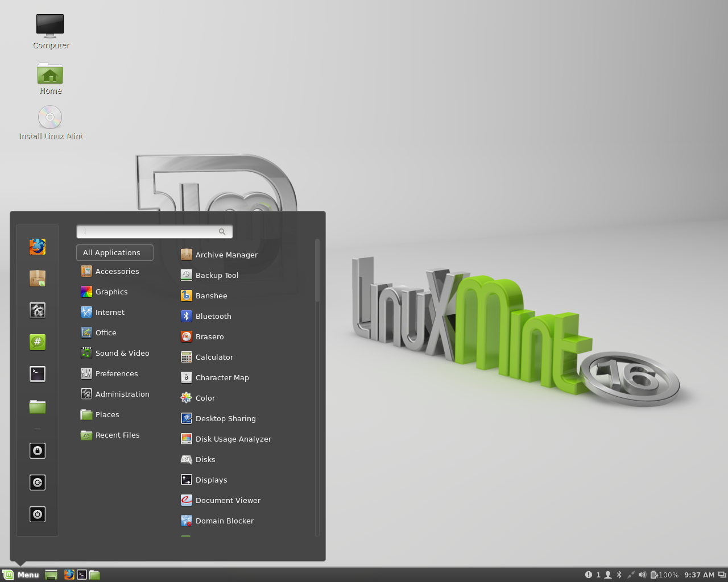Click the Lock Screen icon in menu
The height and width of the screenshot is (582, 728).
[38, 451]
